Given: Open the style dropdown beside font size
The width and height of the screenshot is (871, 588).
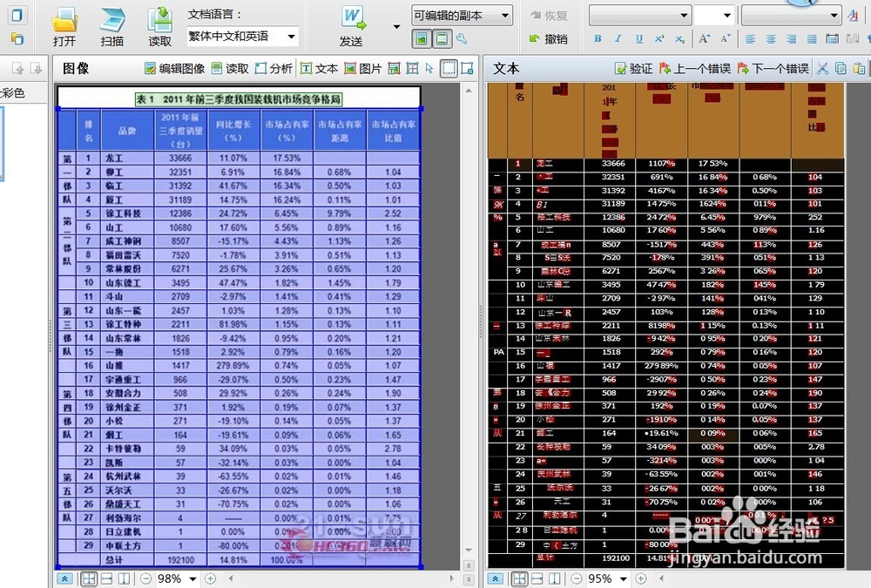Looking at the screenshot, I should (791, 16).
